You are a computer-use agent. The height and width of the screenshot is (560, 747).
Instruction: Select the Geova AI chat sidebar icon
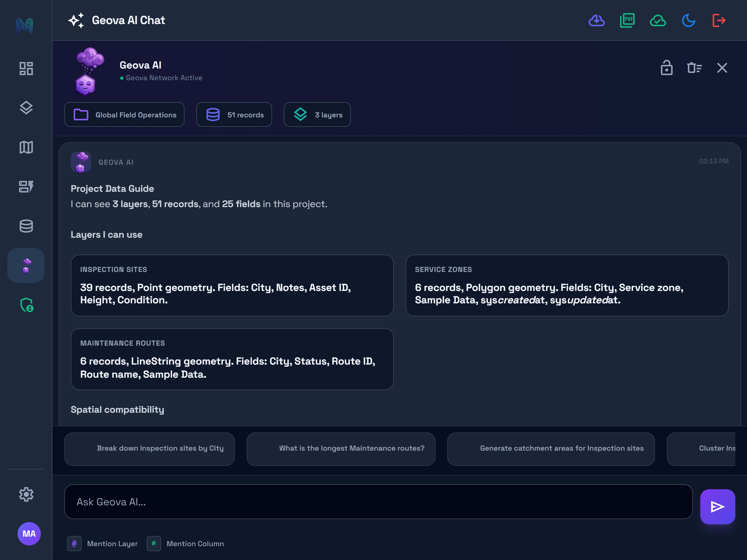point(26,265)
